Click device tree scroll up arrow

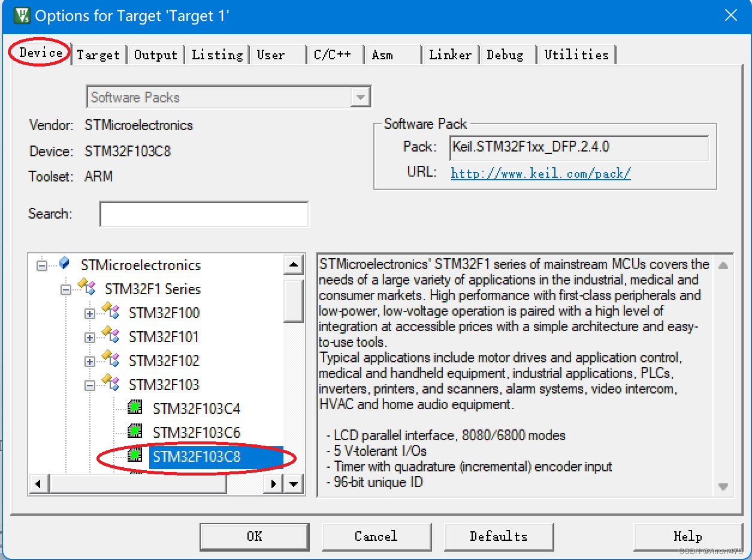pos(293,265)
